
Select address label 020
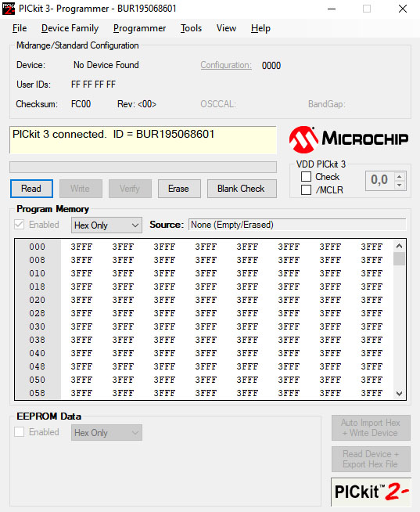point(38,300)
